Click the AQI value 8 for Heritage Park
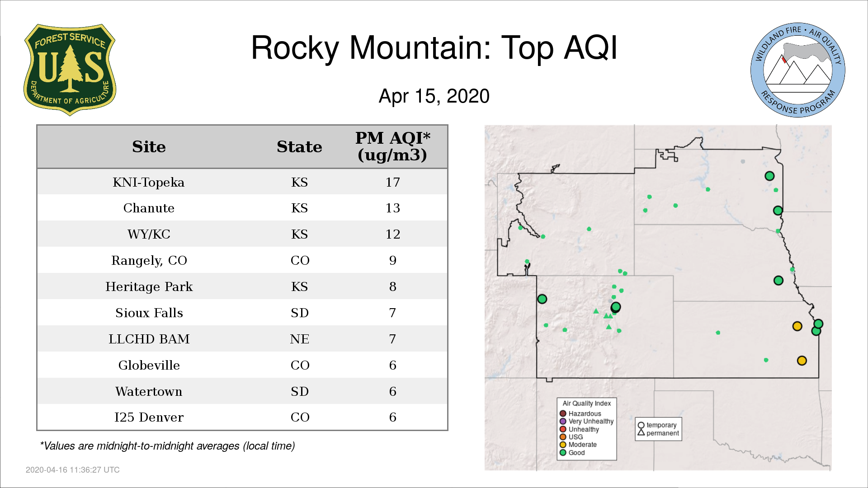The image size is (868, 488). [x=392, y=286]
